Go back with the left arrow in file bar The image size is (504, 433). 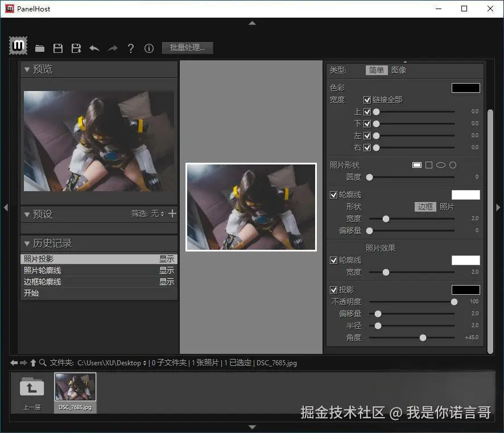click(x=14, y=362)
